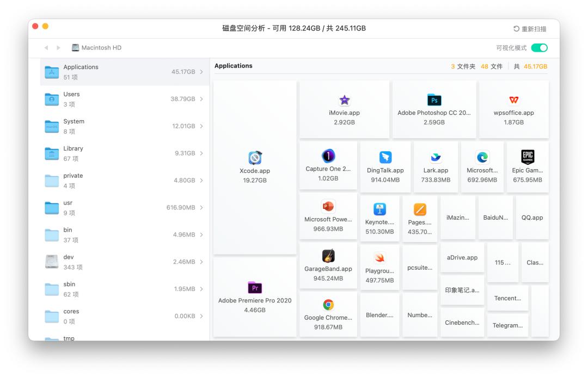This screenshot has width=588, height=378.
Task: Click the Pages app icon
Action: (x=420, y=209)
